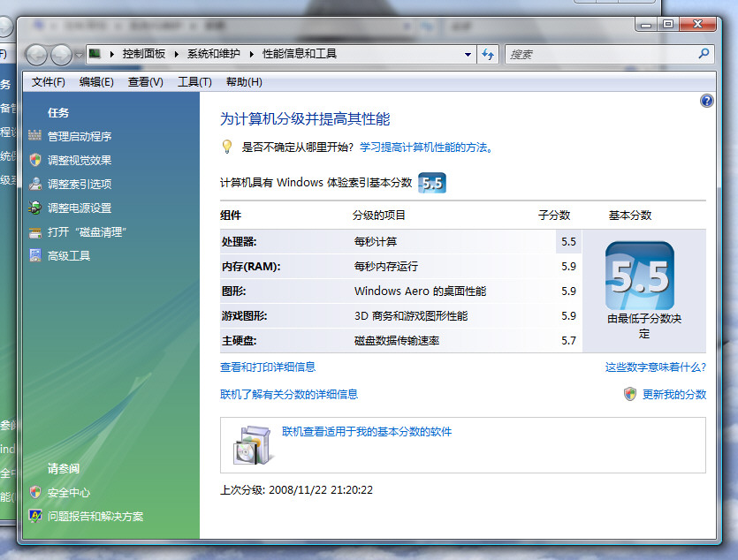This screenshot has height=560, width=738.
Task: Click the address bar computer icon
Action: pos(95,54)
